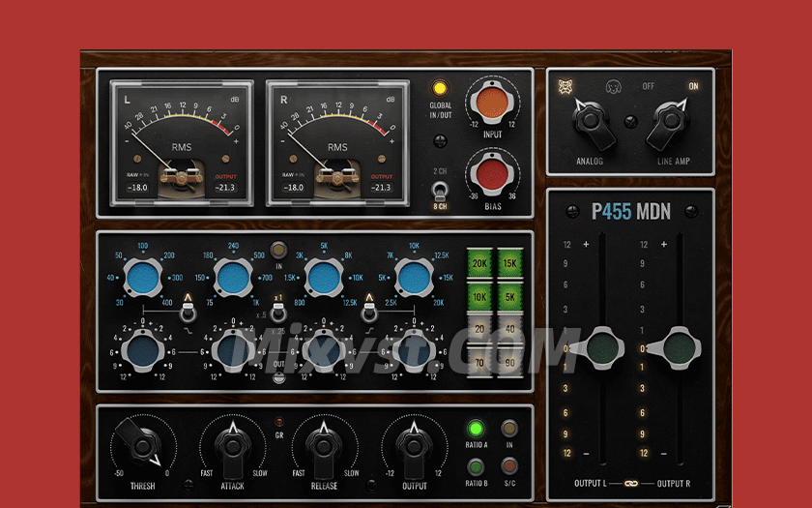Toggle the EQ IN lamp button
The image size is (812, 508).
click(x=278, y=248)
